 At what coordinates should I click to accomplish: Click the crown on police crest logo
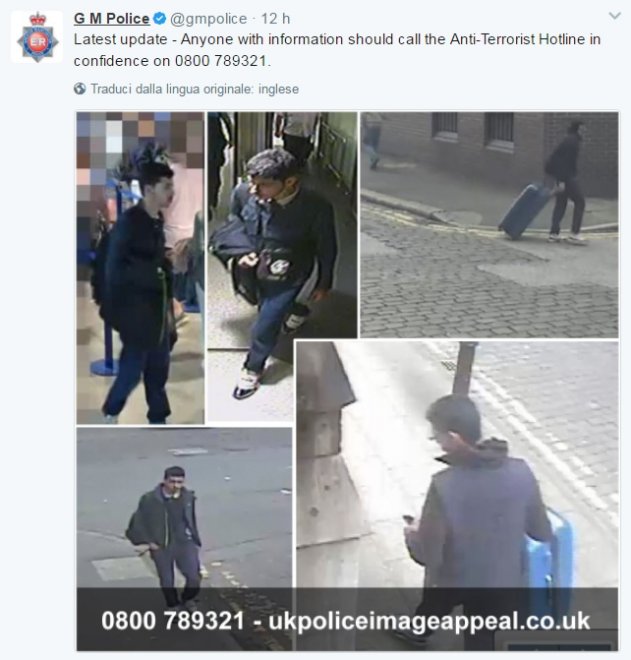pos(37,19)
